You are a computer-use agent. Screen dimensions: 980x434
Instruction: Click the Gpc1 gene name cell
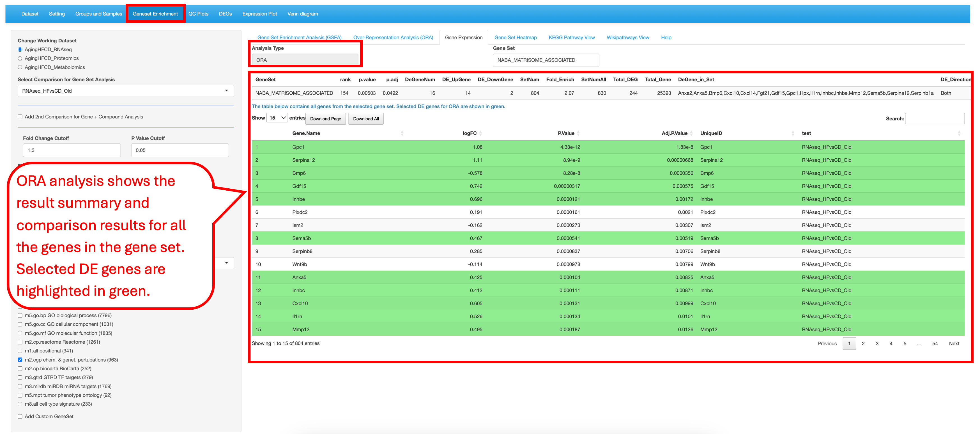(298, 147)
